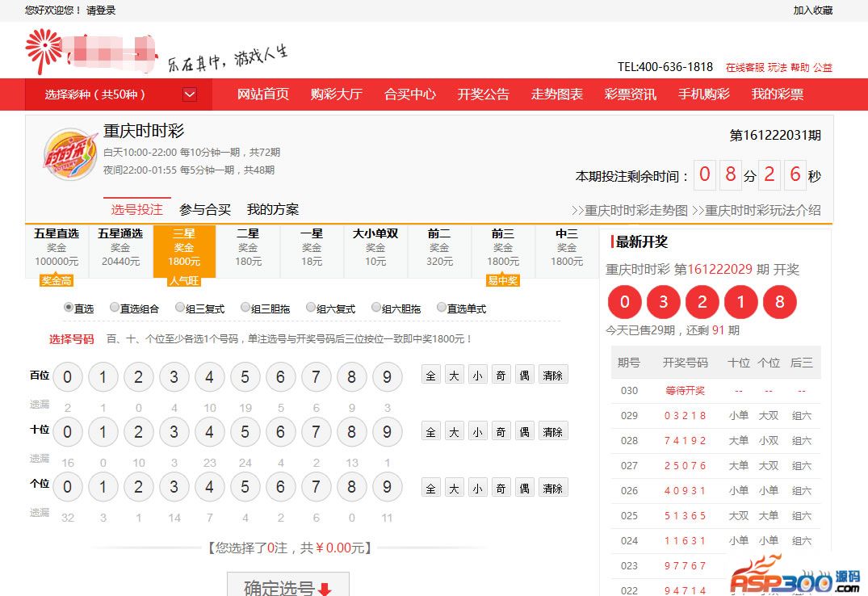The width and height of the screenshot is (868, 596).
Task: Open 合买中心 navigation item
Action: tap(409, 94)
